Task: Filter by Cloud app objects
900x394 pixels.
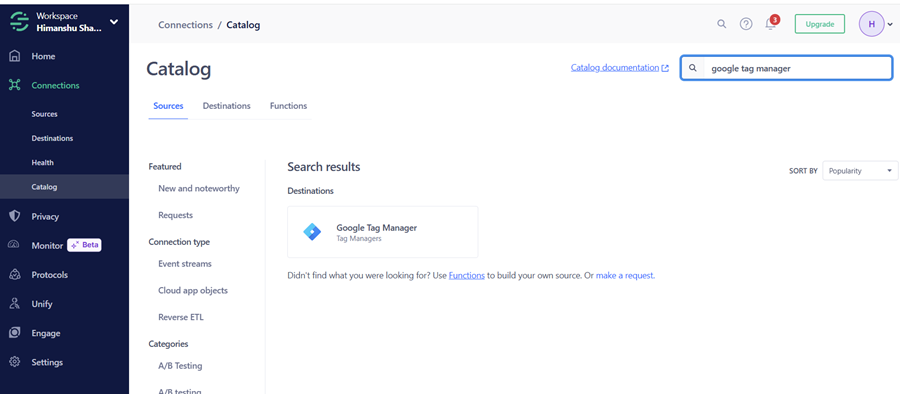Action: pyautogui.click(x=193, y=291)
